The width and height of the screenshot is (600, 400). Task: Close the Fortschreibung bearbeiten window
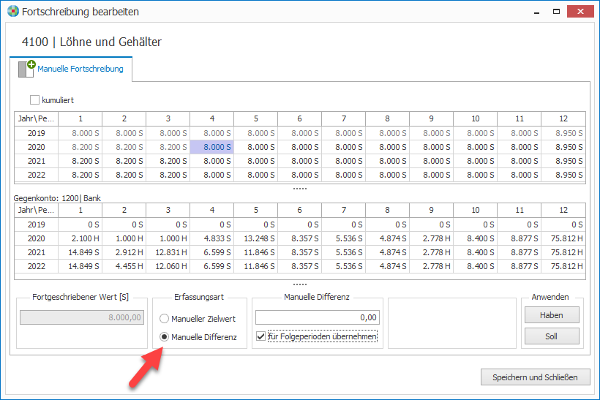click(580, 11)
